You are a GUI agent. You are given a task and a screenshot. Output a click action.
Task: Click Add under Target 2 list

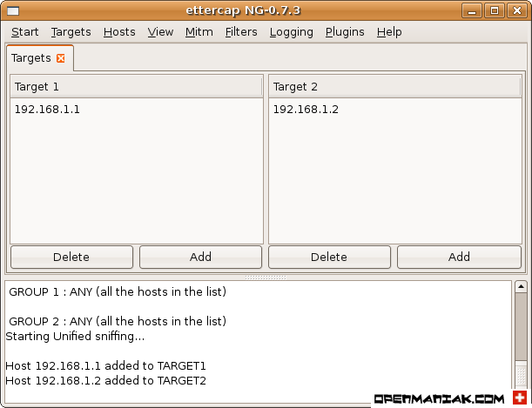coord(459,257)
